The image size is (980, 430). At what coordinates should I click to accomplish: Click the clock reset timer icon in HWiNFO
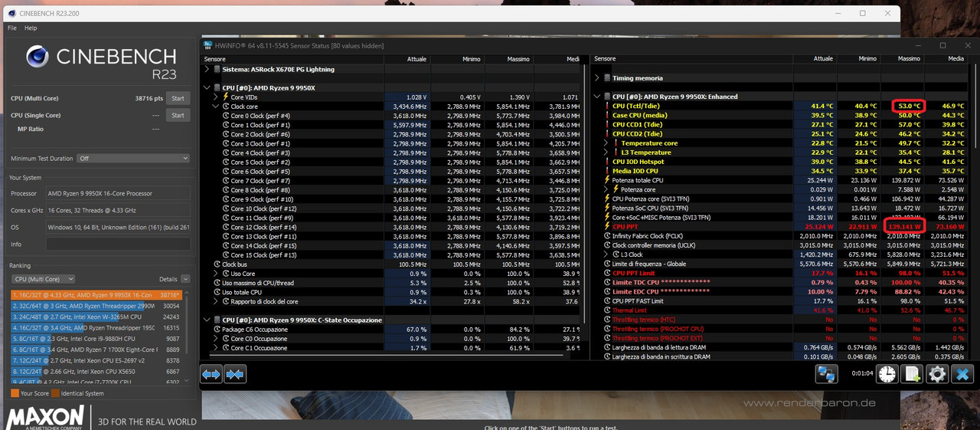coord(887,374)
